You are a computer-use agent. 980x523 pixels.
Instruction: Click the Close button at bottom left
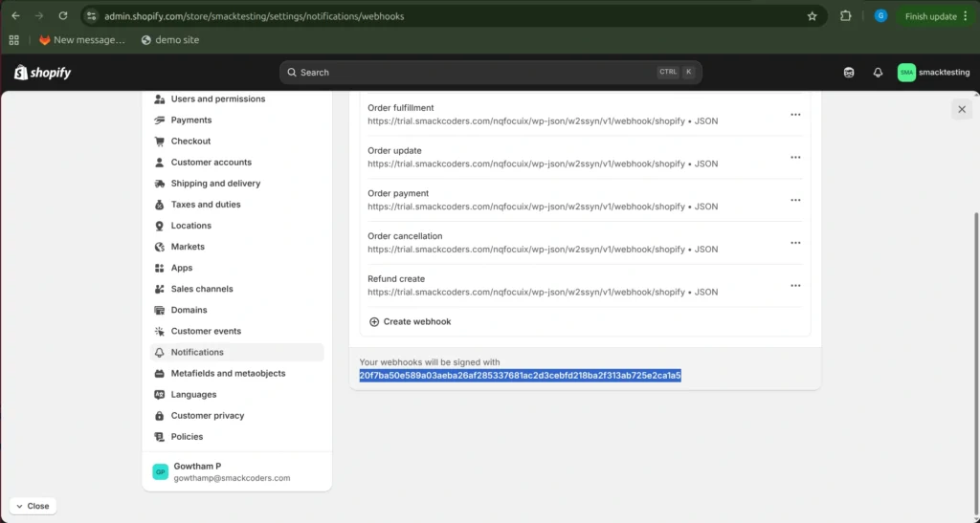point(33,506)
